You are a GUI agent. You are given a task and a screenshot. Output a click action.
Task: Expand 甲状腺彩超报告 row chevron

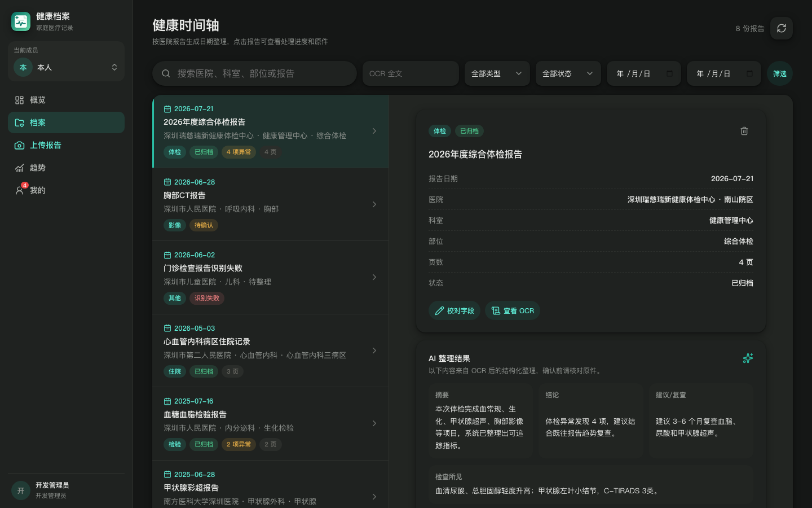pos(374,497)
